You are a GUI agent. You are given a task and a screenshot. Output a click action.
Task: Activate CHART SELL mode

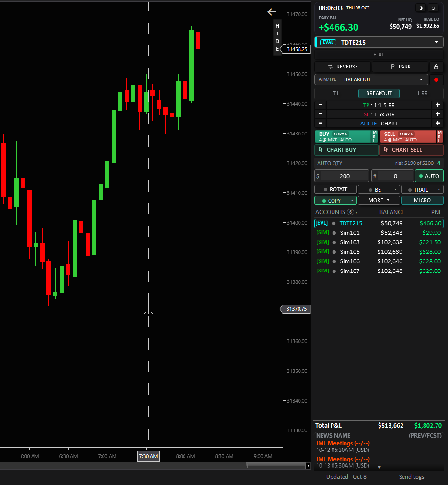tap(412, 150)
